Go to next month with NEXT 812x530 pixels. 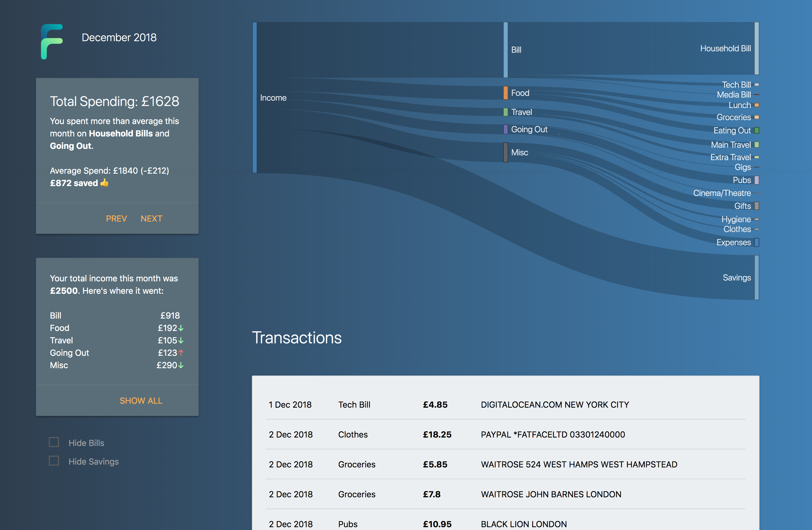(151, 218)
